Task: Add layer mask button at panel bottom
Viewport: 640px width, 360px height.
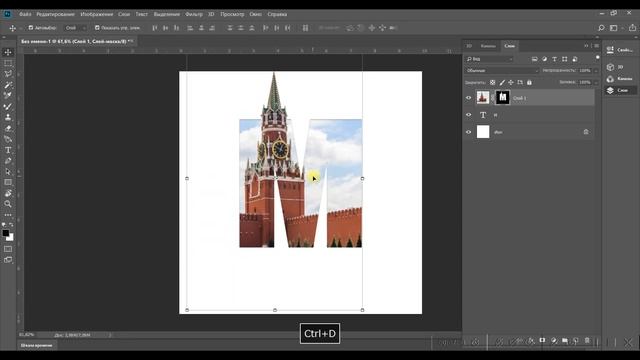Action: coord(542,340)
